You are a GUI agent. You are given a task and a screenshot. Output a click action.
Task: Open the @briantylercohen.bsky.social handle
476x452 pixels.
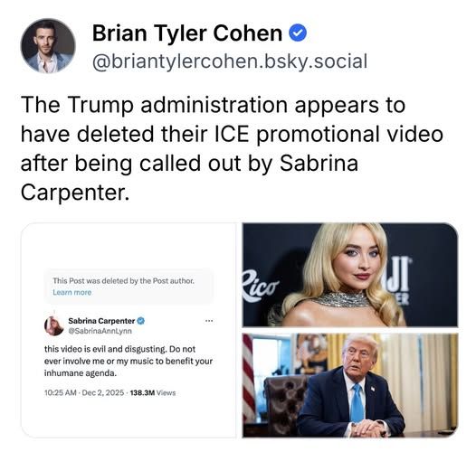230,61
